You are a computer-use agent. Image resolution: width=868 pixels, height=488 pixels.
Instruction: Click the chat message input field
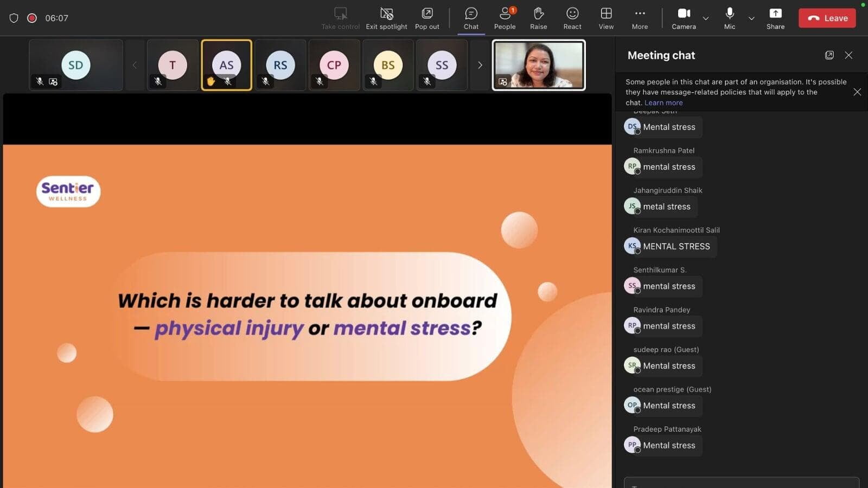click(x=741, y=483)
